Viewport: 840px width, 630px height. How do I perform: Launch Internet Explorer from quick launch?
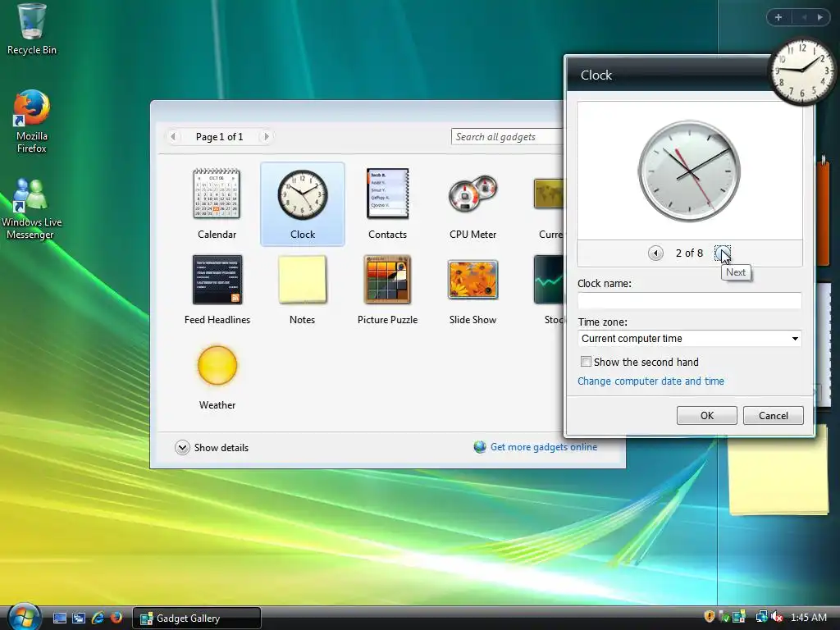[x=98, y=618]
